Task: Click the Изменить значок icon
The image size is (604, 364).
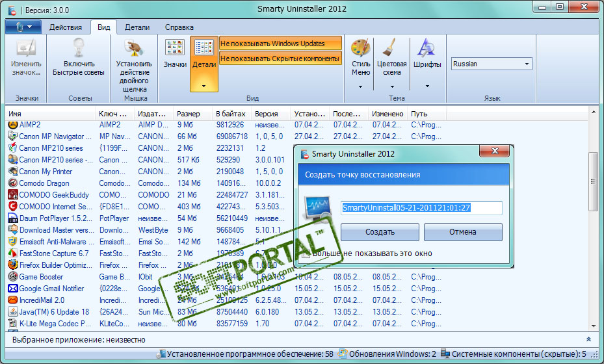Action: pos(26,47)
